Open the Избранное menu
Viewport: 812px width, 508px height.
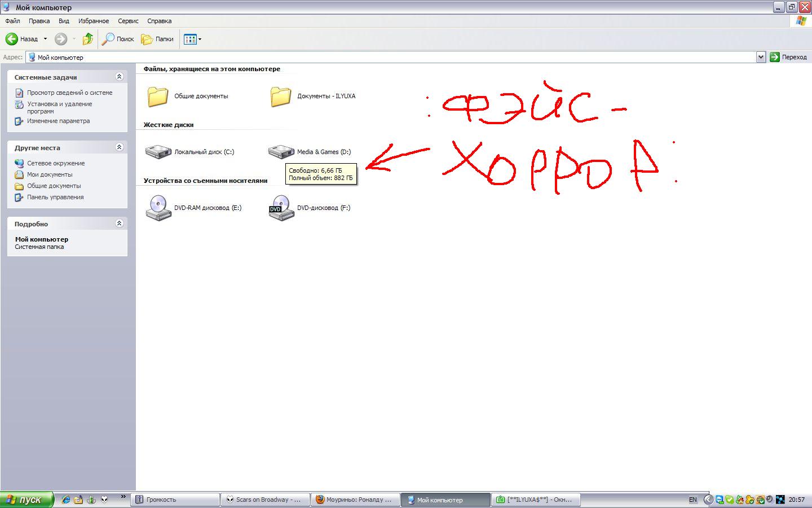coord(94,21)
